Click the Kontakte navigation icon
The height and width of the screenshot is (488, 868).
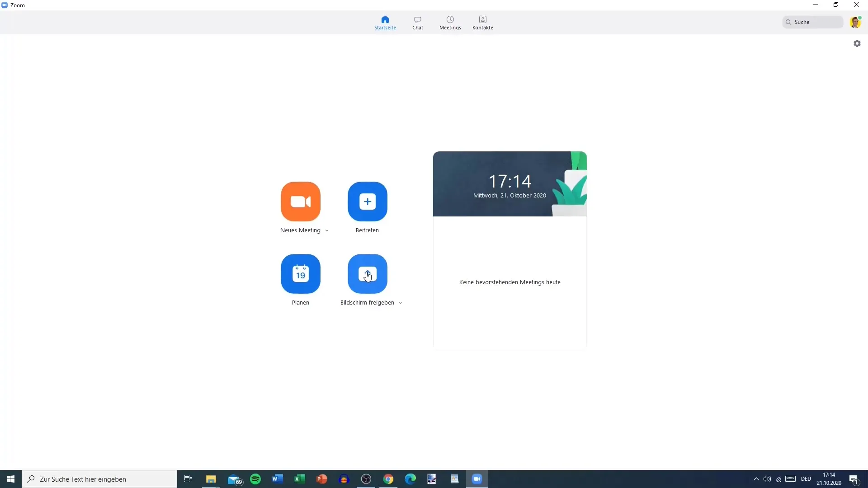click(483, 23)
